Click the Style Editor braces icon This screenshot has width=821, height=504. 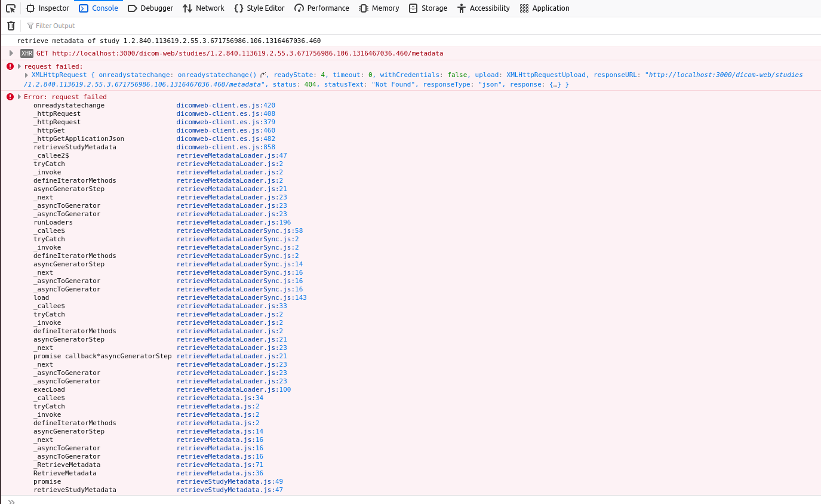click(x=239, y=8)
